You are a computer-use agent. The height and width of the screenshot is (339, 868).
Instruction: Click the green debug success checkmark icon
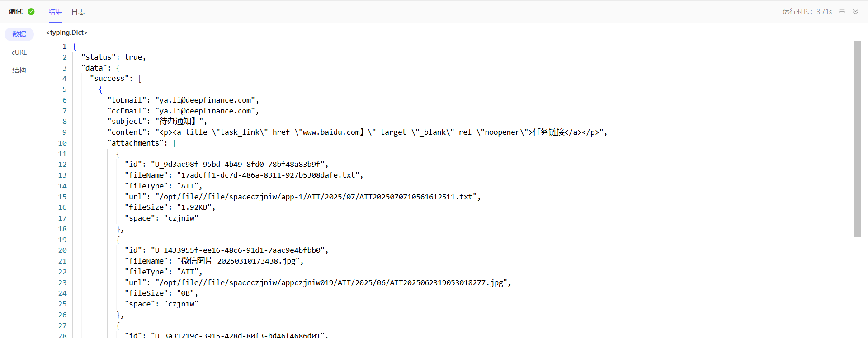coord(31,12)
